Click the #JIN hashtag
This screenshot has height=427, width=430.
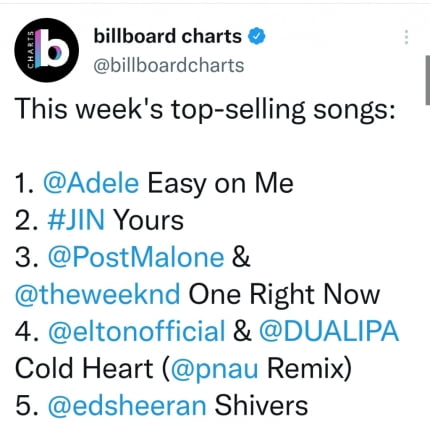click(x=76, y=220)
